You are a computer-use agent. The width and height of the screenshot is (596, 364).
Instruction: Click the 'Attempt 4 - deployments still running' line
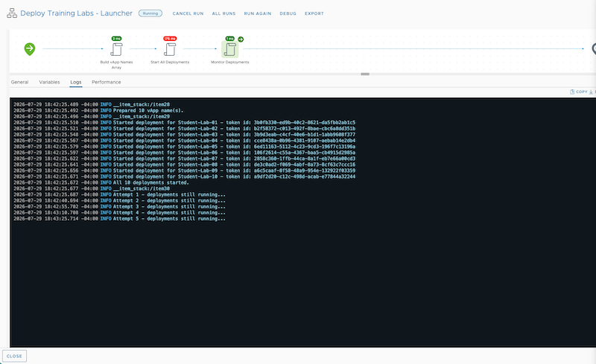tap(119, 213)
